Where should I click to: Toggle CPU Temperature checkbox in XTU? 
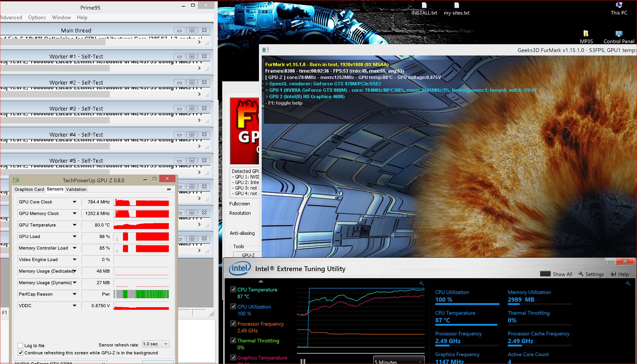233,289
